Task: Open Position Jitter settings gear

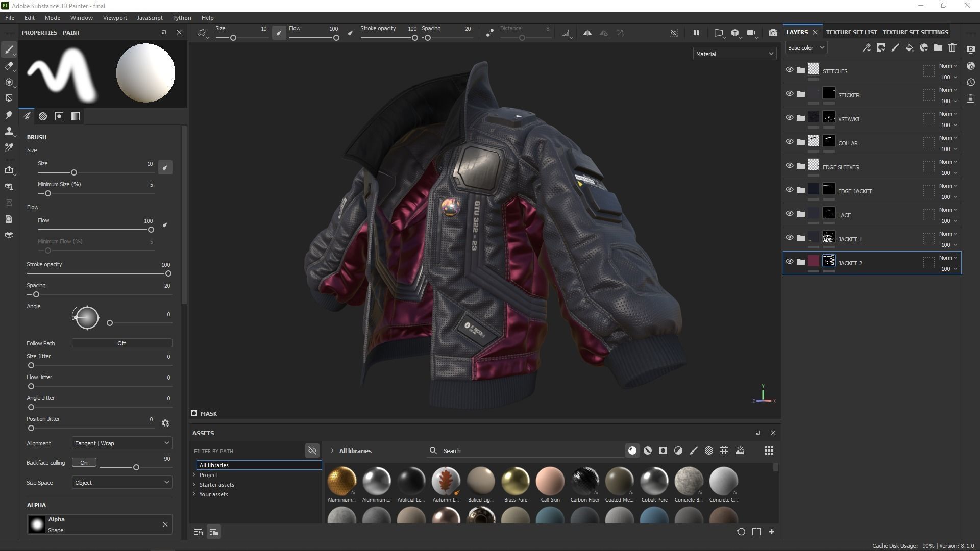Action: coord(165,423)
